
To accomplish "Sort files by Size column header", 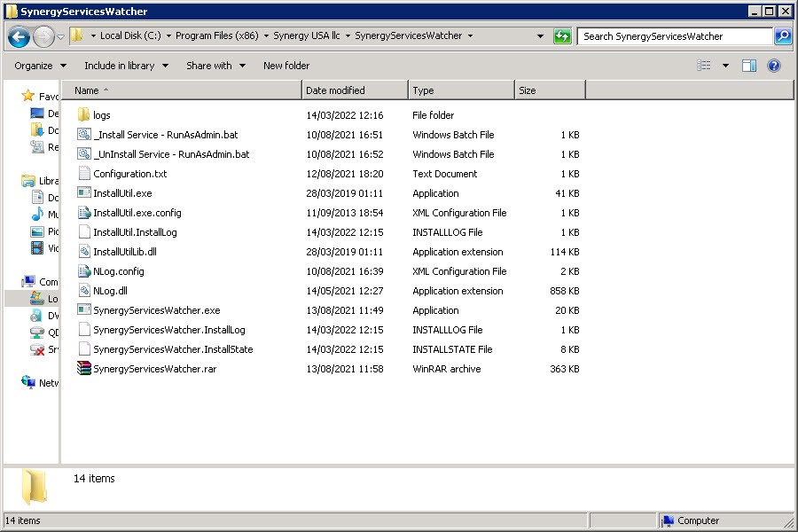I will point(550,90).
